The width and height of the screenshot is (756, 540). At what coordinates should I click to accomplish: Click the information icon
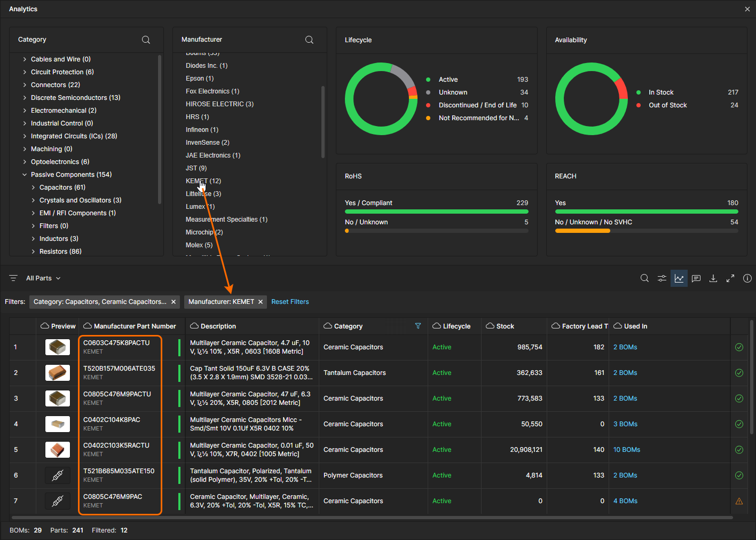(x=747, y=278)
